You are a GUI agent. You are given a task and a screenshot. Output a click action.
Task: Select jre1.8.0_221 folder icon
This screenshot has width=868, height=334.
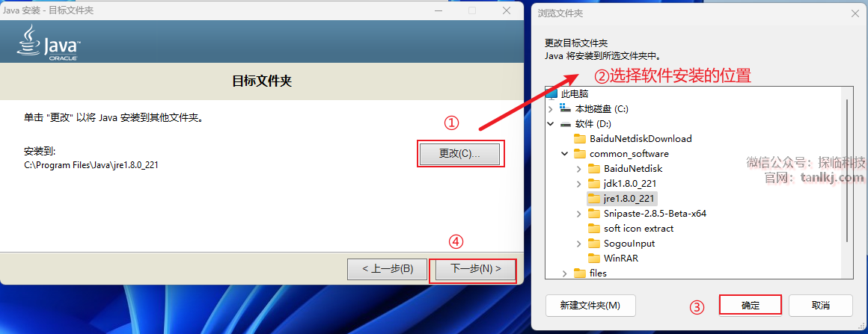594,198
